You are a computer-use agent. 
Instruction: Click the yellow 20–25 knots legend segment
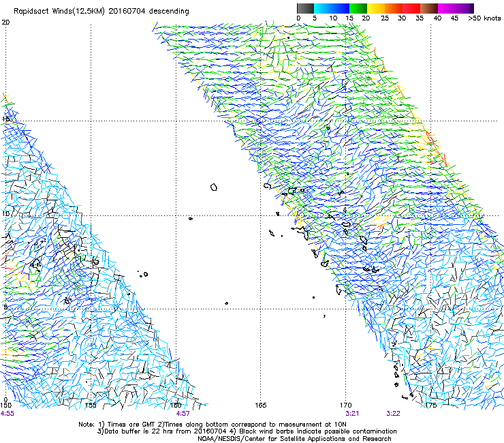click(376, 8)
